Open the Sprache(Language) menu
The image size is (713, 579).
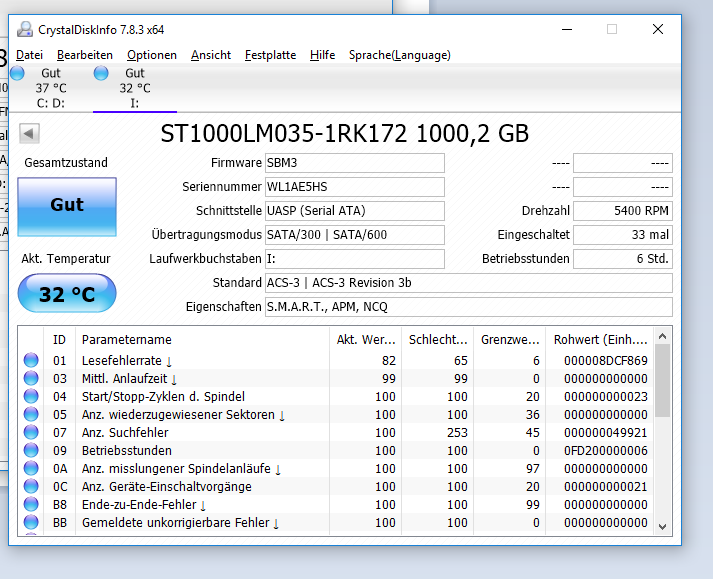tap(400, 55)
